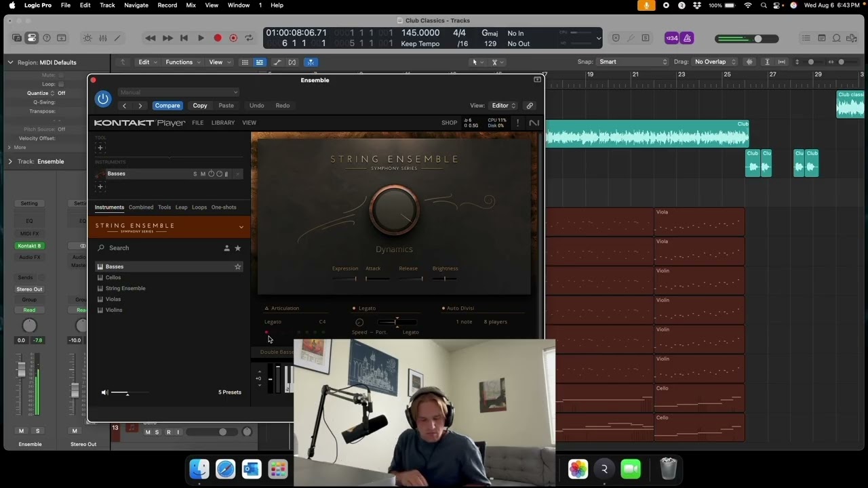Collapse the Region MIDI Defaults section

pos(10,62)
